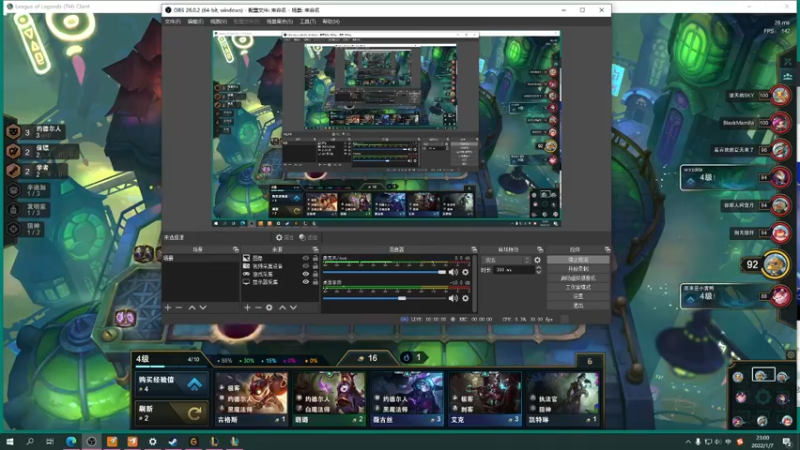Add a new scene with the plus icon
800x450 pixels.
168,308
